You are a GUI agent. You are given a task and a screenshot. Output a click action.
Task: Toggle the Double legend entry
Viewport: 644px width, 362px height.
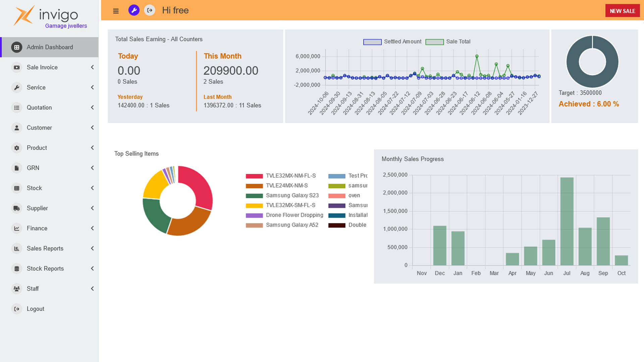tap(347, 225)
